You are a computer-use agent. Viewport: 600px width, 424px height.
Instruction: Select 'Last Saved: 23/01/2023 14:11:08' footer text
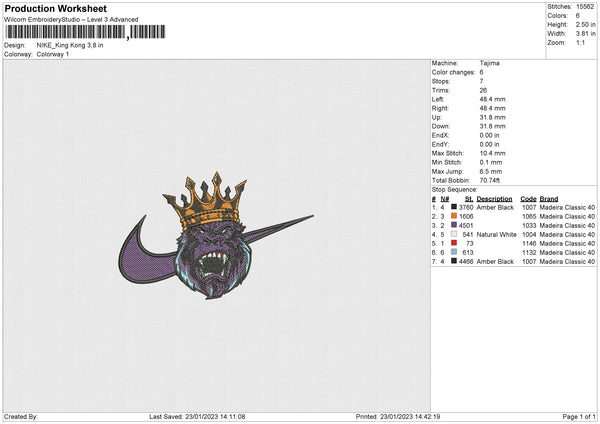pyautogui.click(x=197, y=416)
